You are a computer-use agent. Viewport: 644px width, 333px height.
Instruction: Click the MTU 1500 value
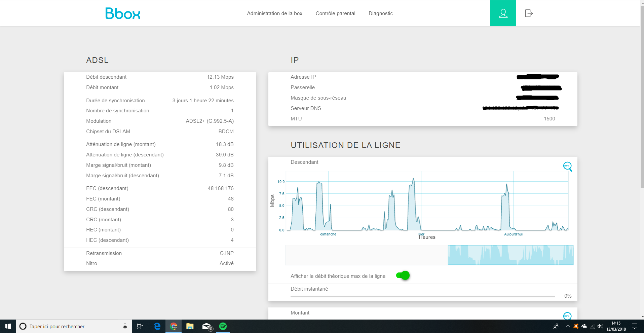pyautogui.click(x=550, y=119)
